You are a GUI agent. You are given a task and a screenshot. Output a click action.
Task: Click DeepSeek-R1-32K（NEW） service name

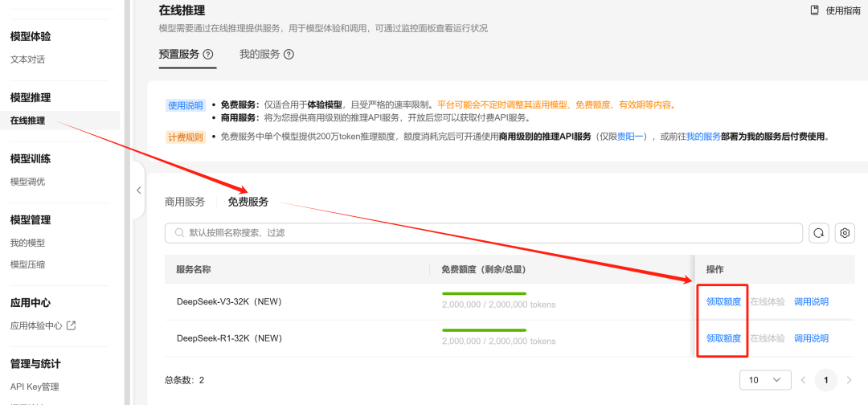coord(229,338)
